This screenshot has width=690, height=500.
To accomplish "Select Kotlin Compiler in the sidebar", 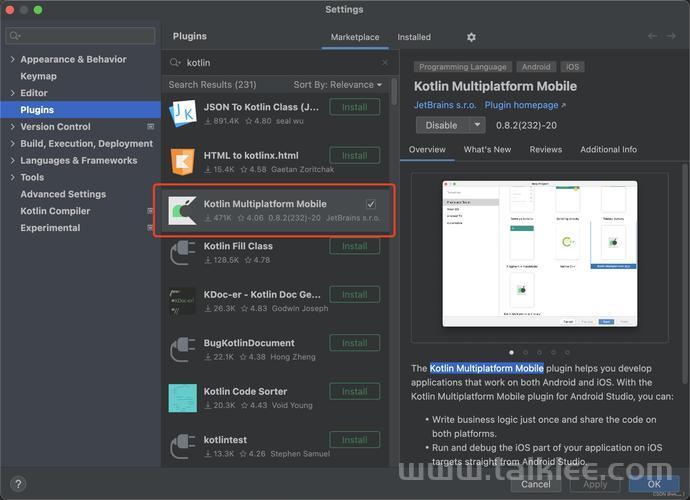I will click(55, 211).
